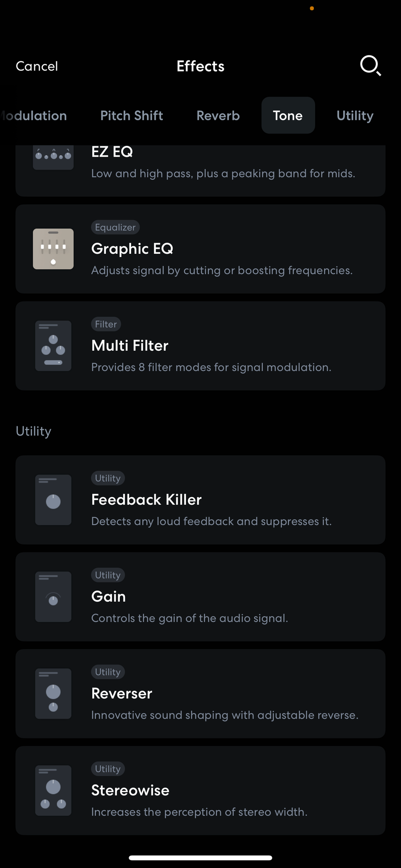Select Stereowise effect name
This screenshot has height=868, width=401.
[130, 790]
